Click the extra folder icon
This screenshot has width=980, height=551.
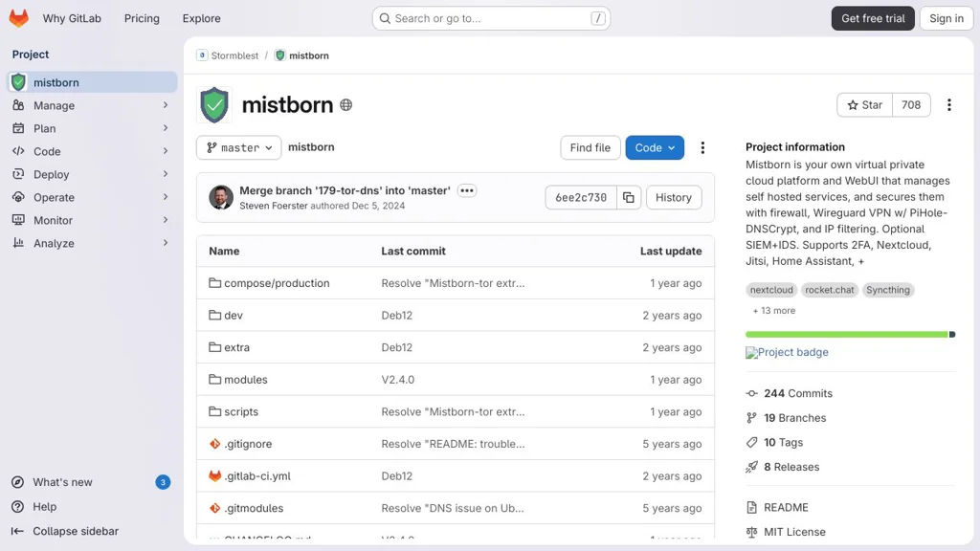point(215,347)
